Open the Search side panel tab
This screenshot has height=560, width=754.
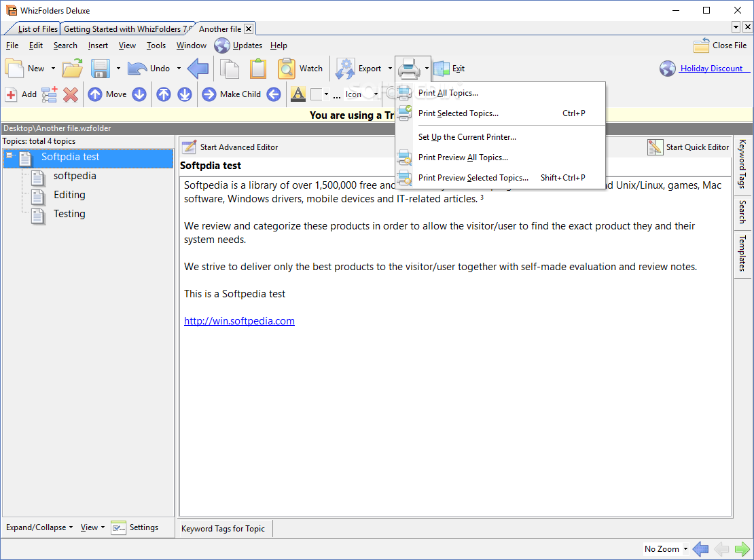coord(742,212)
